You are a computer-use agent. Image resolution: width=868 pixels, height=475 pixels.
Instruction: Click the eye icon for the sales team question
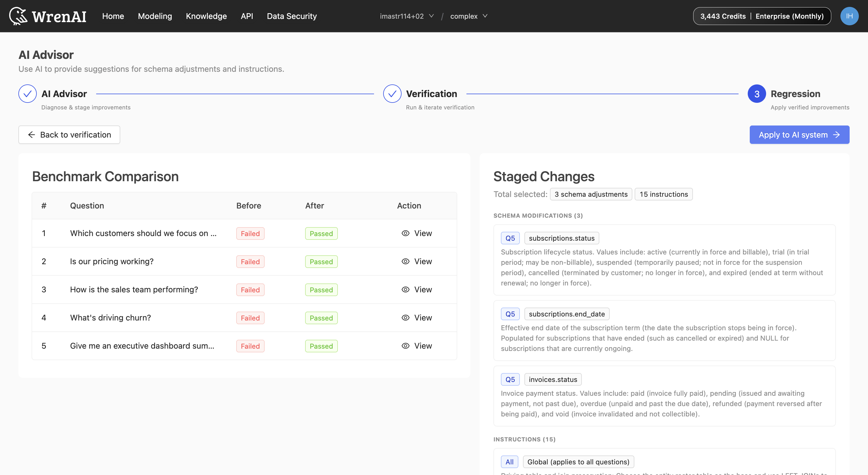(x=405, y=289)
